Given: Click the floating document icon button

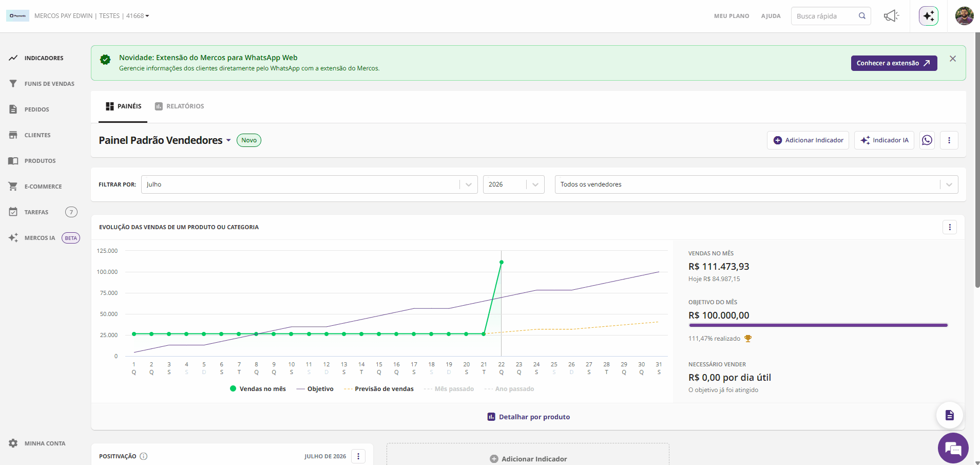Looking at the screenshot, I should click(949, 415).
